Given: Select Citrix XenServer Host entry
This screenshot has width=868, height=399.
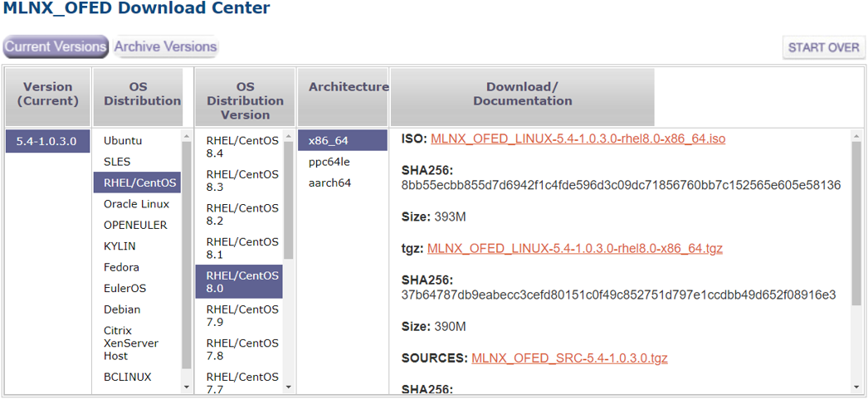Looking at the screenshot, I should (x=131, y=343).
